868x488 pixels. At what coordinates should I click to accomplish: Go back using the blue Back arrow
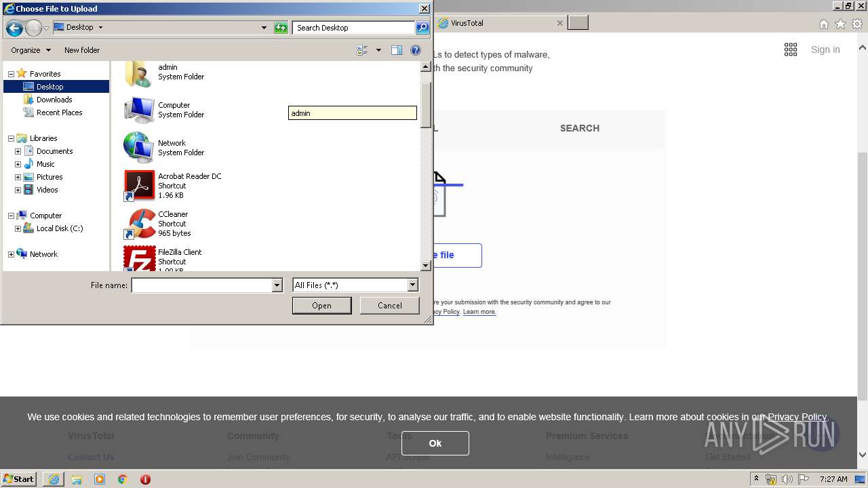click(14, 28)
